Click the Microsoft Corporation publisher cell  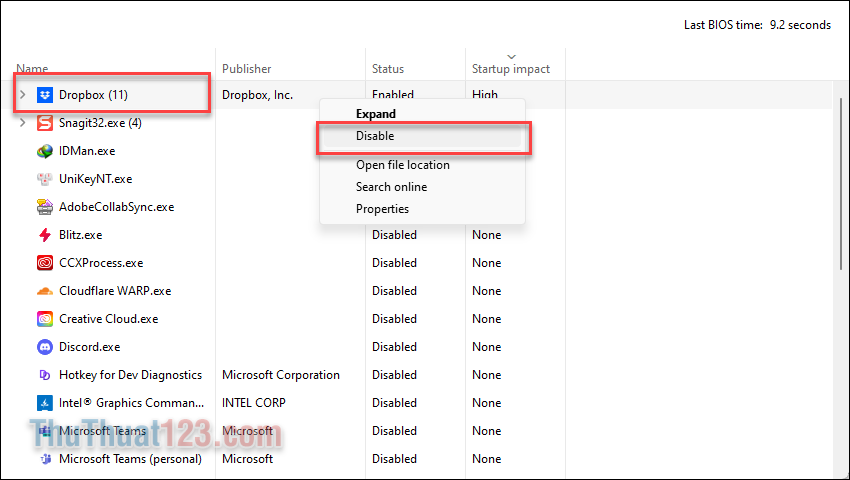[x=281, y=375]
